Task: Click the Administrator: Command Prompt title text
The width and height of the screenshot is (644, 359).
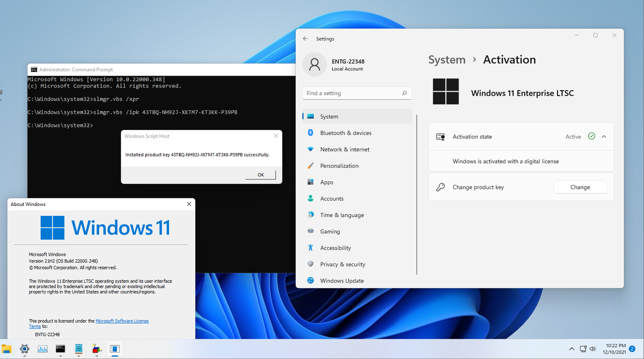Action: [x=76, y=69]
